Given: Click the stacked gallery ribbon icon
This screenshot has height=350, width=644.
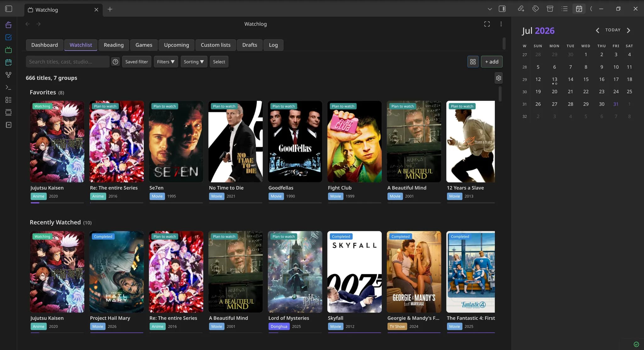Looking at the screenshot, I should [8, 112].
